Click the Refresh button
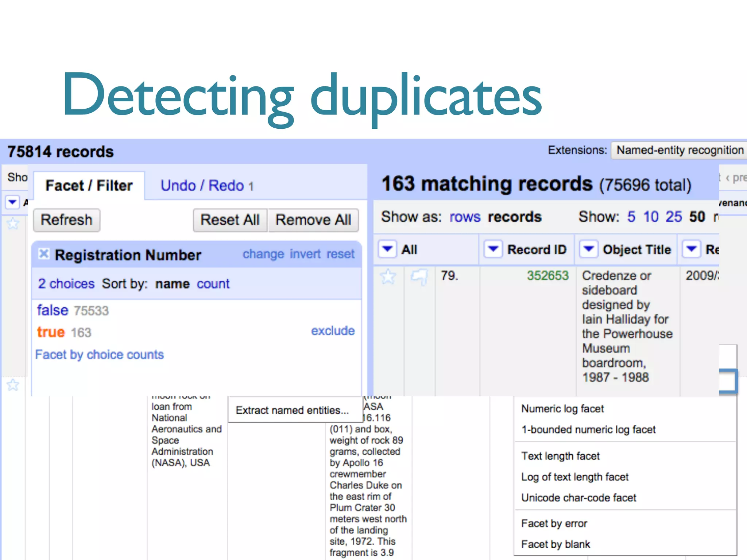747x560 pixels. tap(66, 220)
